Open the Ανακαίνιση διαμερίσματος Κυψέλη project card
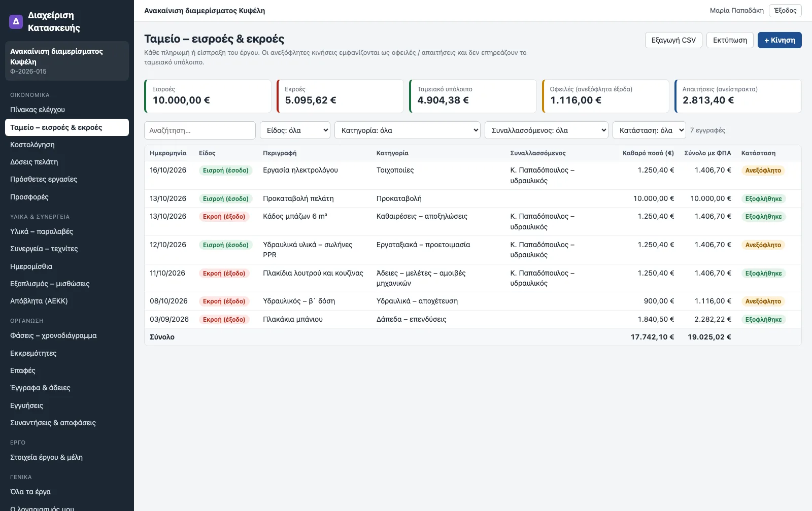This screenshot has width=812, height=511. point(67,61)
